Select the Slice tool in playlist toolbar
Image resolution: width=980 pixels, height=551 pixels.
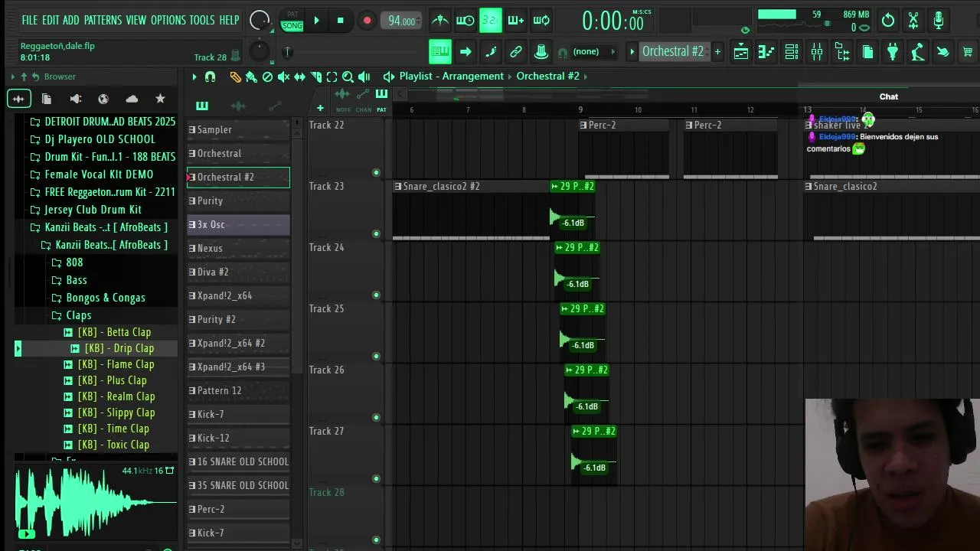point(315,77)
